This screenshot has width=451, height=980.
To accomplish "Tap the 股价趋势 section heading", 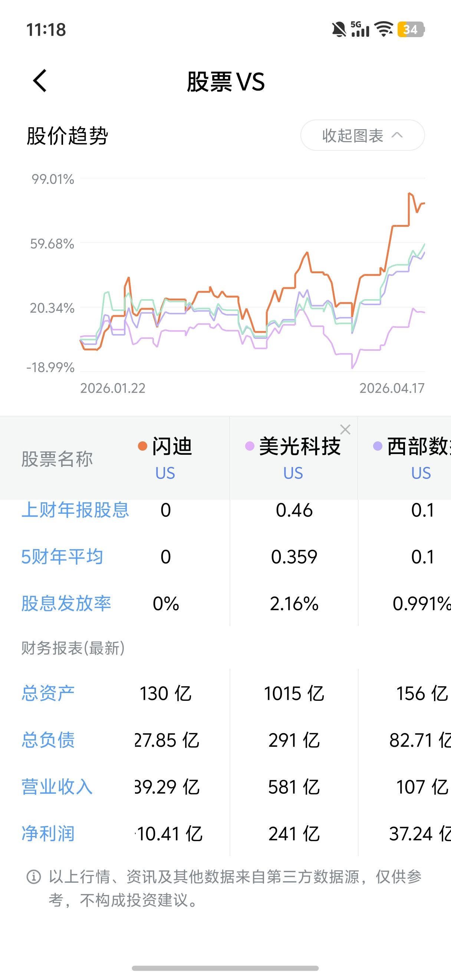I will (x=68, y=136).
